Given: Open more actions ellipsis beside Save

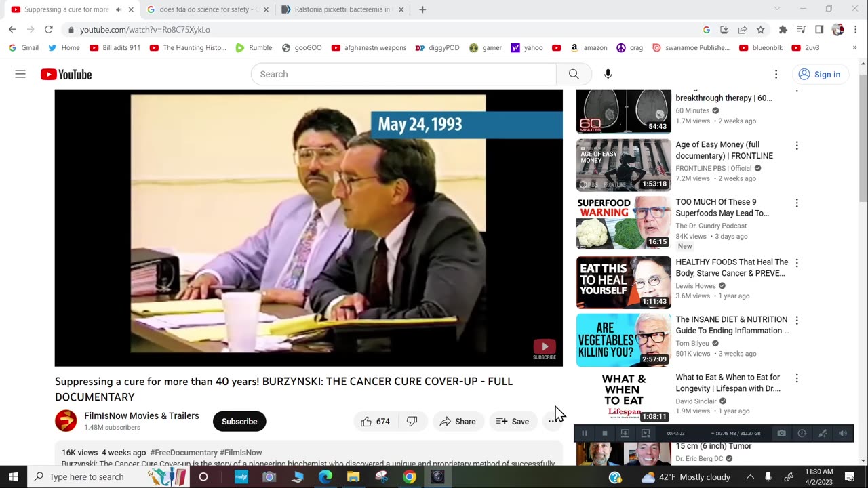Looking at the screenshot, I should pos(551,421).
